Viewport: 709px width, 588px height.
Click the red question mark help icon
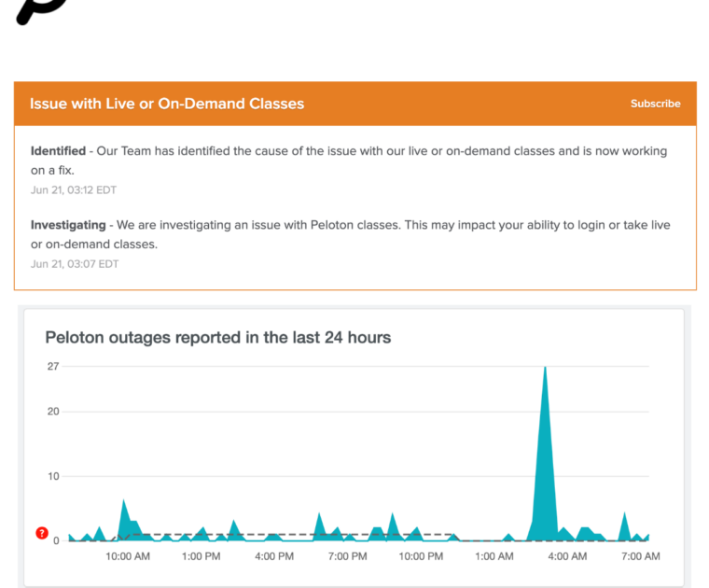[42, 533]
